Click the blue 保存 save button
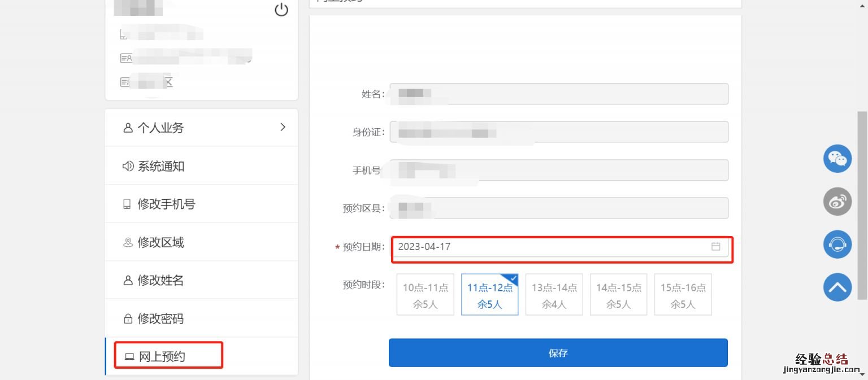Image resolution: width=868 pixels, height=380 pixels. pos(558,352)
